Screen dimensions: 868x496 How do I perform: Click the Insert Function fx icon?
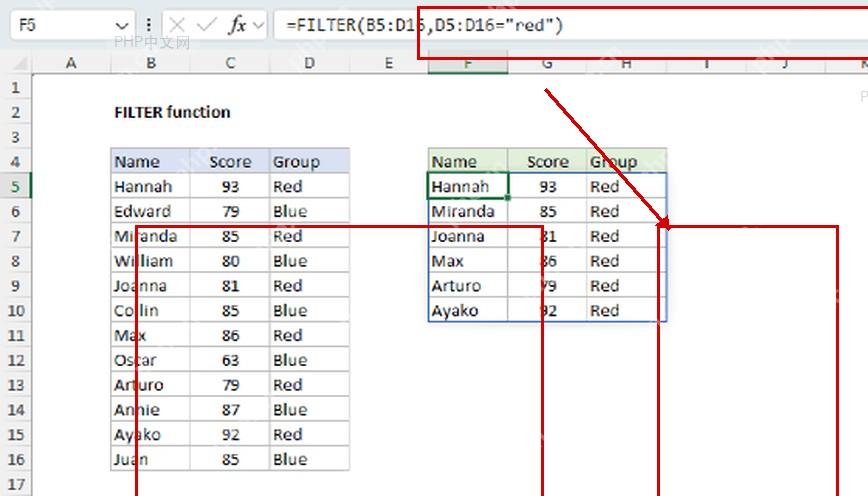(237, 25)
